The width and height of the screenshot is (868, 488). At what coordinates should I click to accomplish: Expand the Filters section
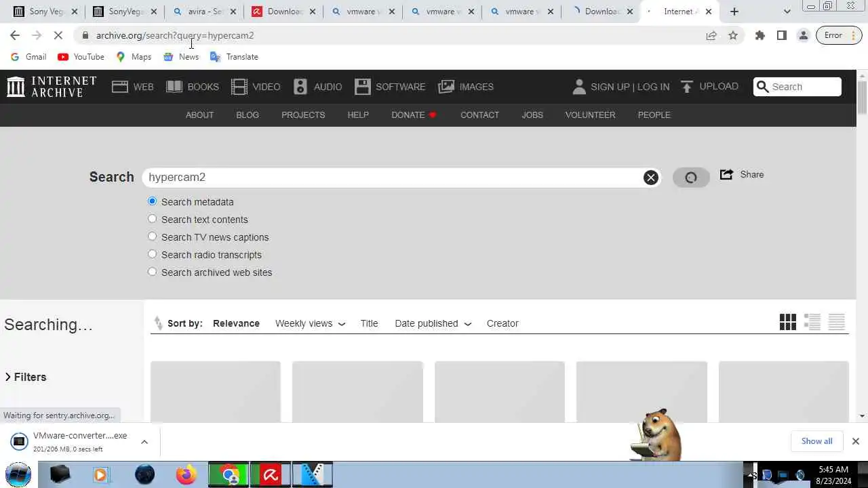click(26, 377)
